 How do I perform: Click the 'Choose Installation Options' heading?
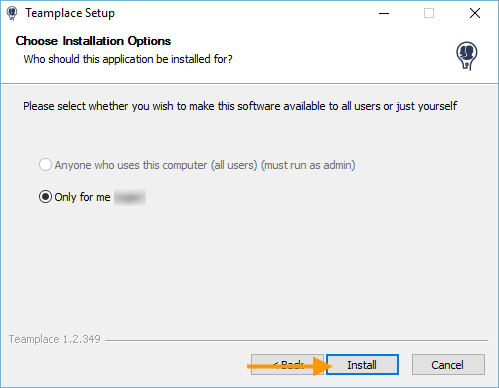point(93,41)
